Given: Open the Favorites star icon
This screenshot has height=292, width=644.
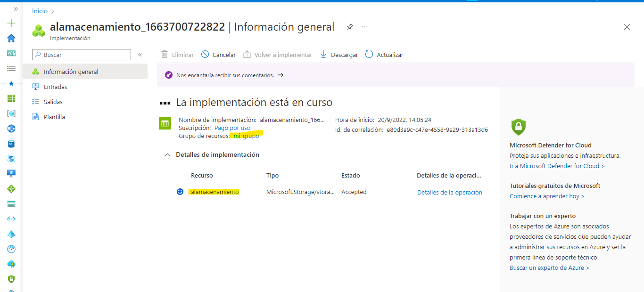Looking at the screenshot, I should click(11, 83).
